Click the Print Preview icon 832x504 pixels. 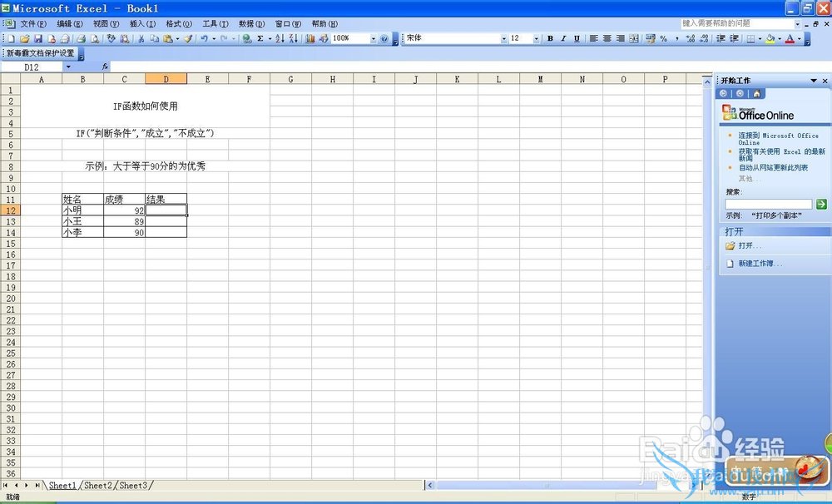click(95, 39)
